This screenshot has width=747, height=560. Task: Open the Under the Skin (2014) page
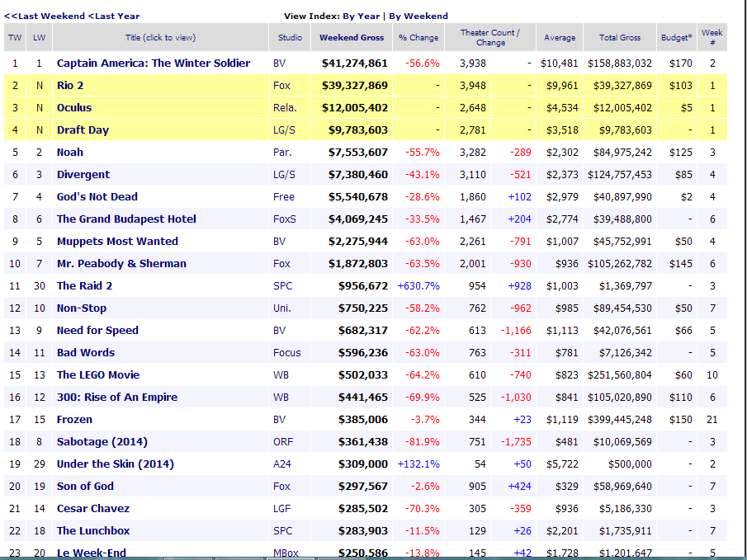[116, 464]
